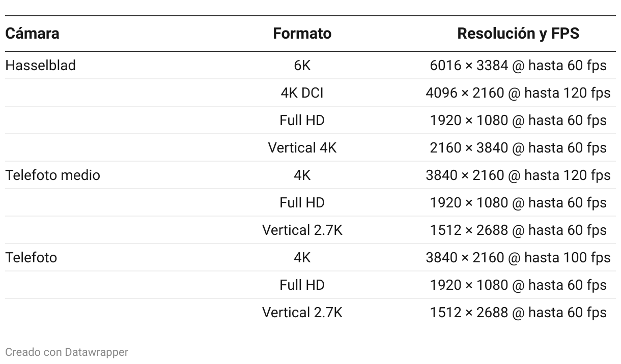This screenshot has height=364, width=621.
Task: Click the 6K format cell
Action: (x=302, y=66)
